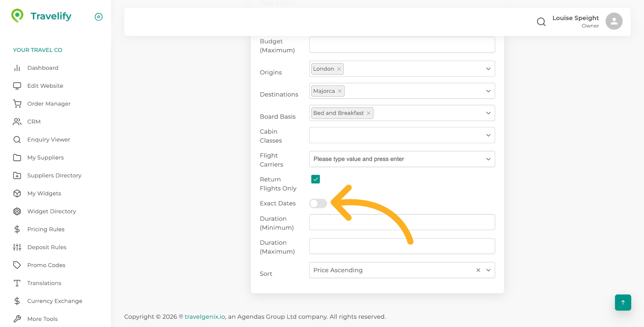Go to Order Manager menu item
This screenshot has height=327, width=644.
[49, 104]
